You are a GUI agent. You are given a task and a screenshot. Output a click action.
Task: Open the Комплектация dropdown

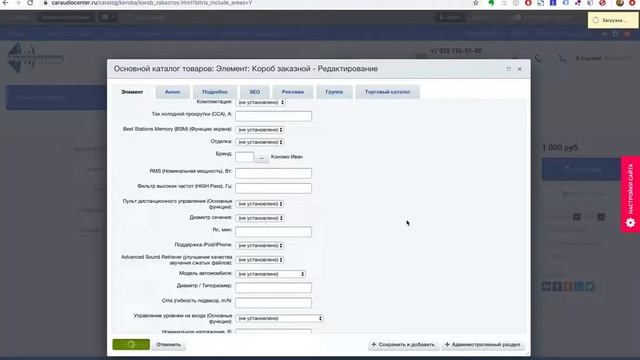point(260,102)
